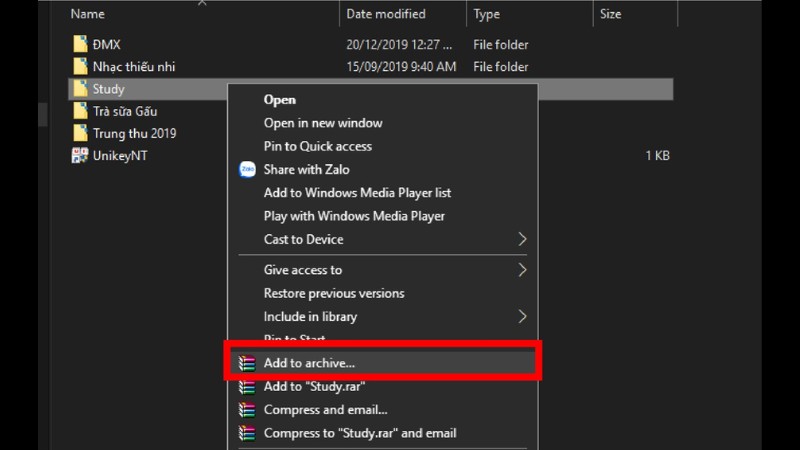
Task: Expand the Cast to Device submenu arrow
Action: pyautogui.click(x=522, y=239)
